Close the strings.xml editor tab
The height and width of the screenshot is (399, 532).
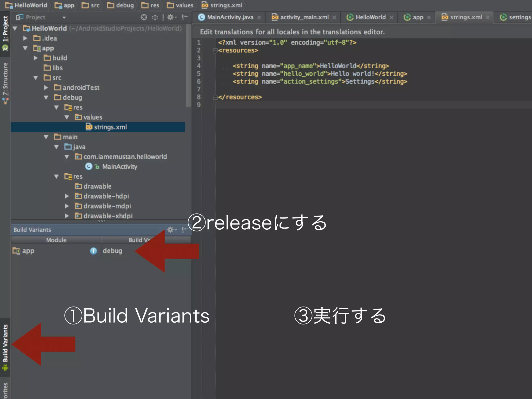(488, 17)
